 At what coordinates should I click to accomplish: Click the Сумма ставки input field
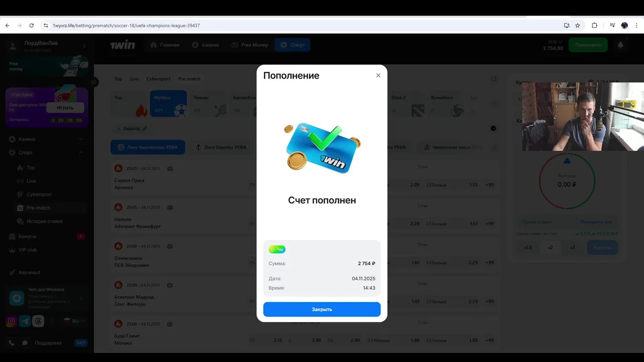[x=547, y=222]
